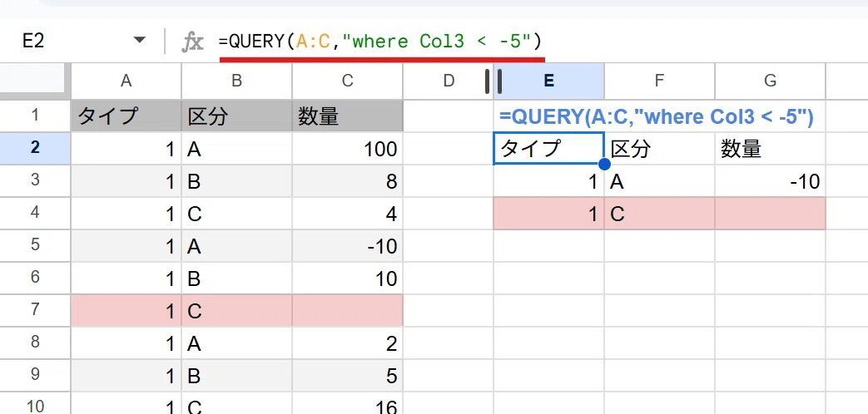The height and width of the screenshot is (414, 868).
Task: Click cell C8 with value 2
Action: coord(348,343)
